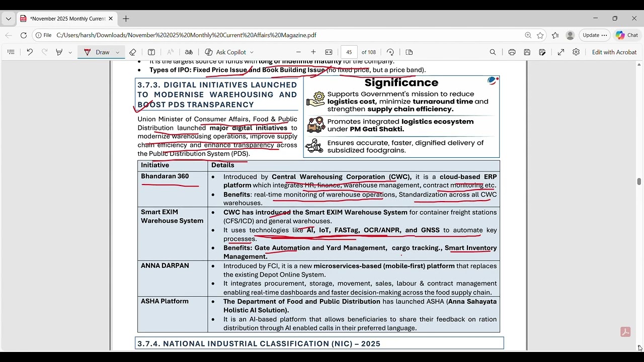The width and height of the screenshot is (644, 362).
Task: Open the browser profile menu
Action: click(570, 35)
